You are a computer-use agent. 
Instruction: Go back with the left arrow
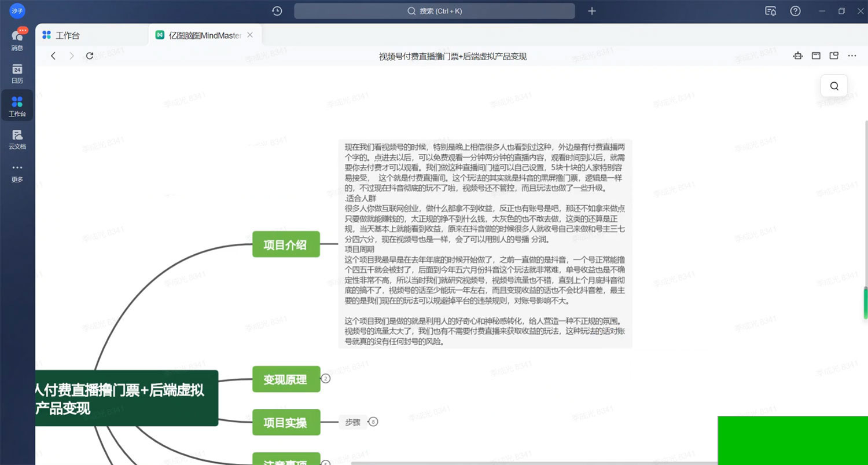coord(53,56)
